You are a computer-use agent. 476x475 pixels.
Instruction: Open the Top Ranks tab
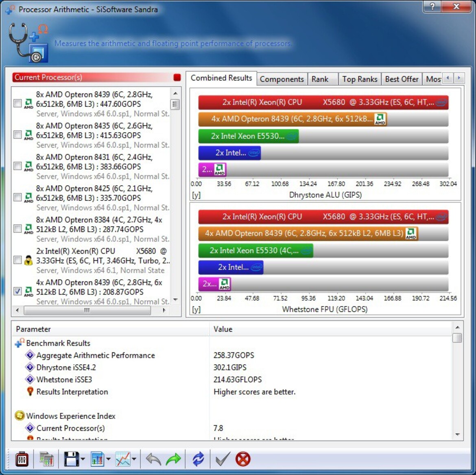pyautogui.click(x=360, y=79)
